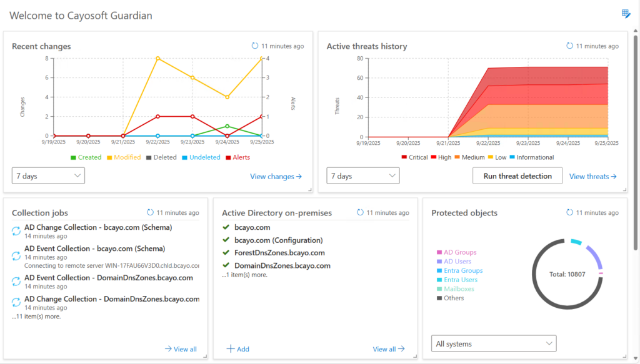The image size is (640, 364).
Task: Open the 7 days dropdown under Recent changes
Action: point(48,175)
